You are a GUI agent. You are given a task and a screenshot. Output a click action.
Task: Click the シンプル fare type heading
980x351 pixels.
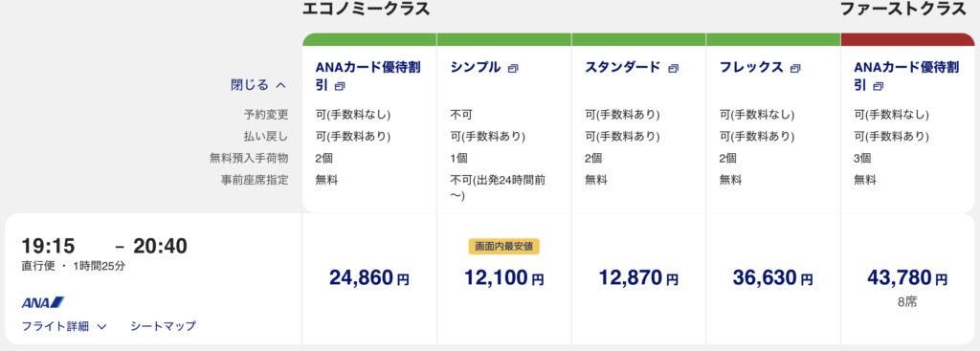(476, 68)
